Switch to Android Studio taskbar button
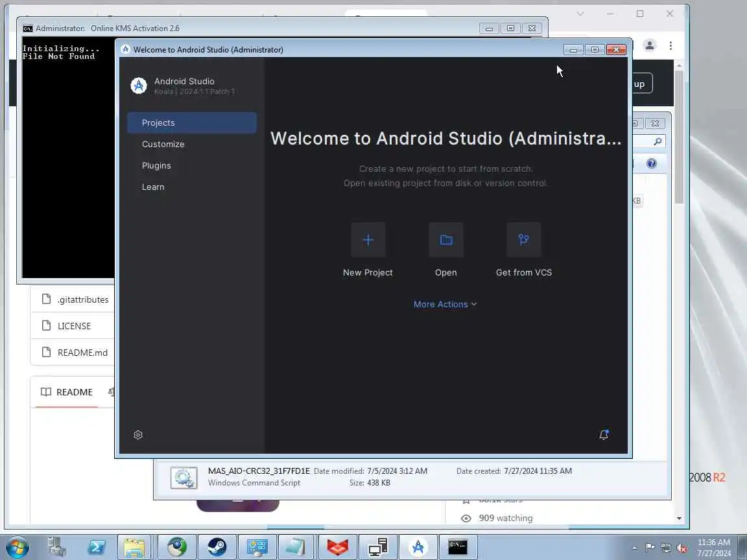Image resolution: width=747 pixels, height=560 pixels. pyautogui.click(x=418, y=547)
